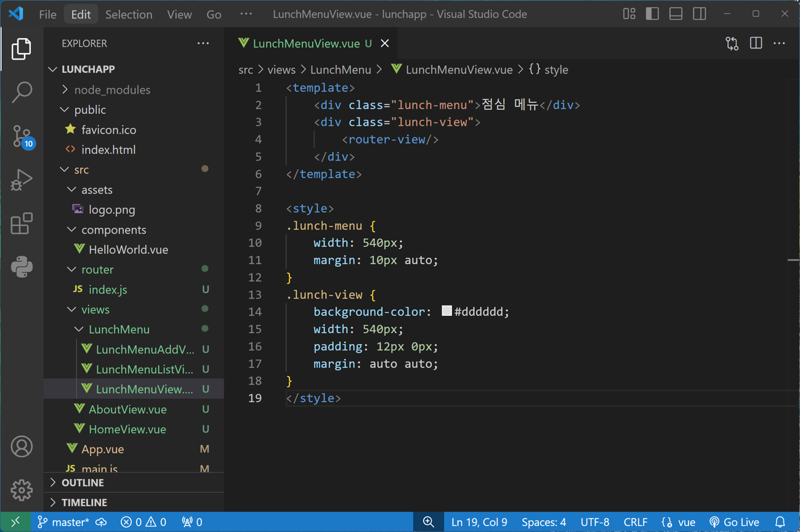Open AboutView.vue file
The image size is (800, 532).
tap(134, 409)
